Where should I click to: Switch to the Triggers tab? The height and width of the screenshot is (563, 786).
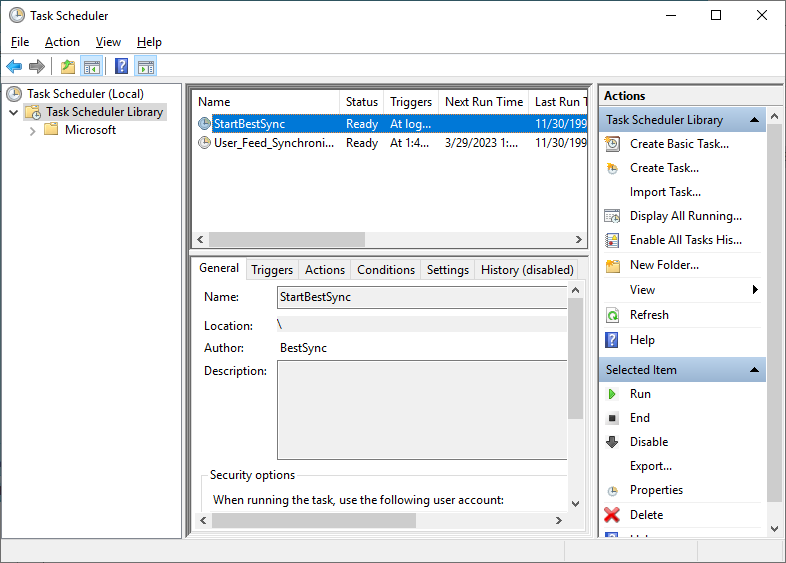coord(272,270)
